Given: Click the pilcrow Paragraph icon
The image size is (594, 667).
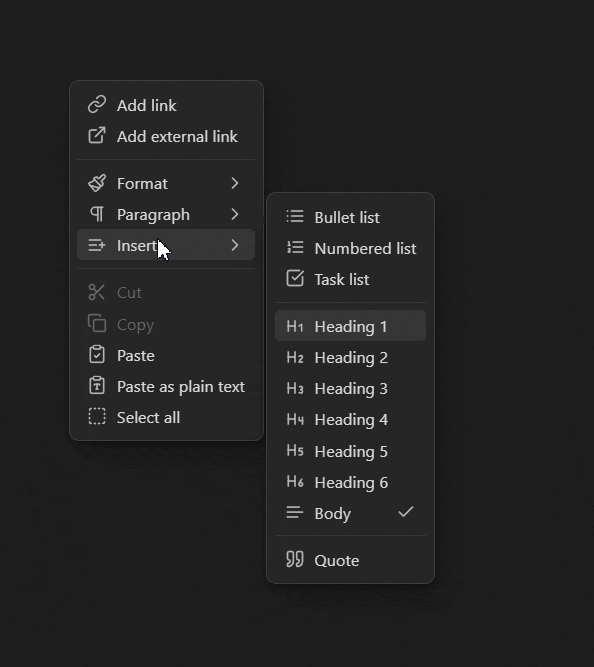Looking at the screenshot, I should (97, 214).
